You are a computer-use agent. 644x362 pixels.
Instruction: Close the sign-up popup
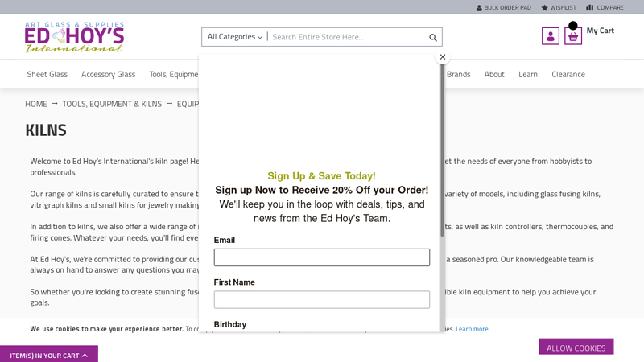click(x=442, y=57)
